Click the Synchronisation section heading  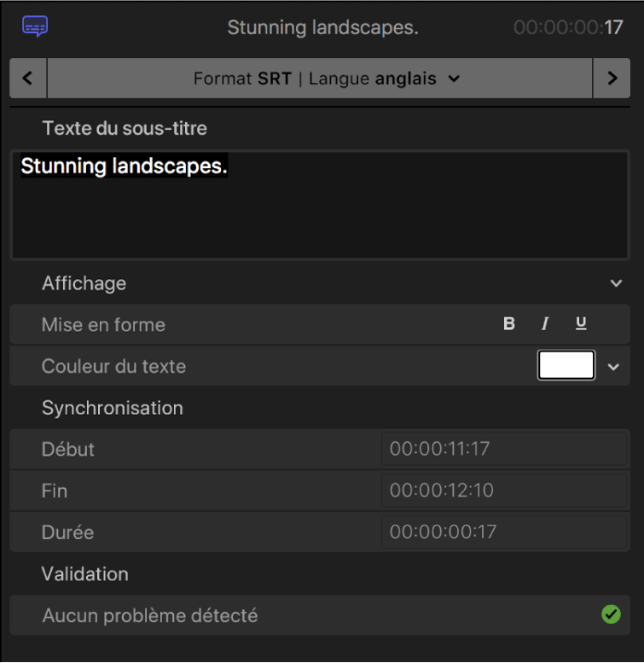point(112,408)
